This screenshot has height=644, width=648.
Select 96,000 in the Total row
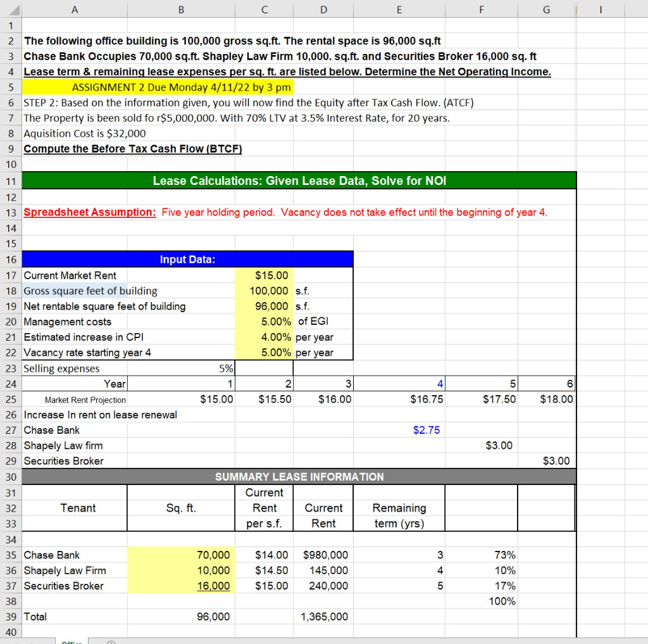[x=181, y=617]
